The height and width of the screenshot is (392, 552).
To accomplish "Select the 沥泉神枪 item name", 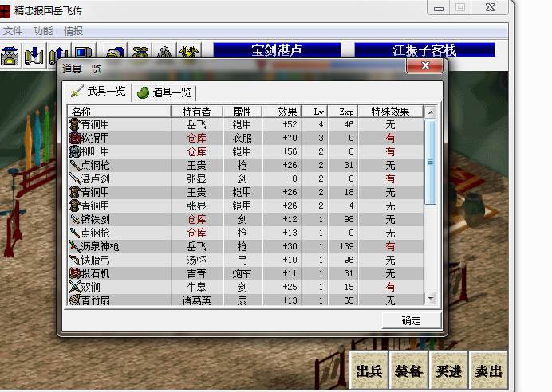I will [100, 246].
